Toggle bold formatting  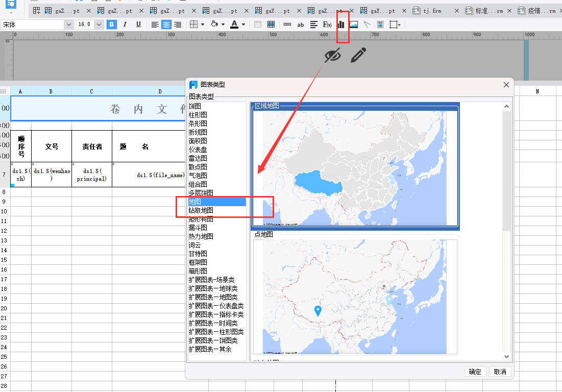[111, 24]
